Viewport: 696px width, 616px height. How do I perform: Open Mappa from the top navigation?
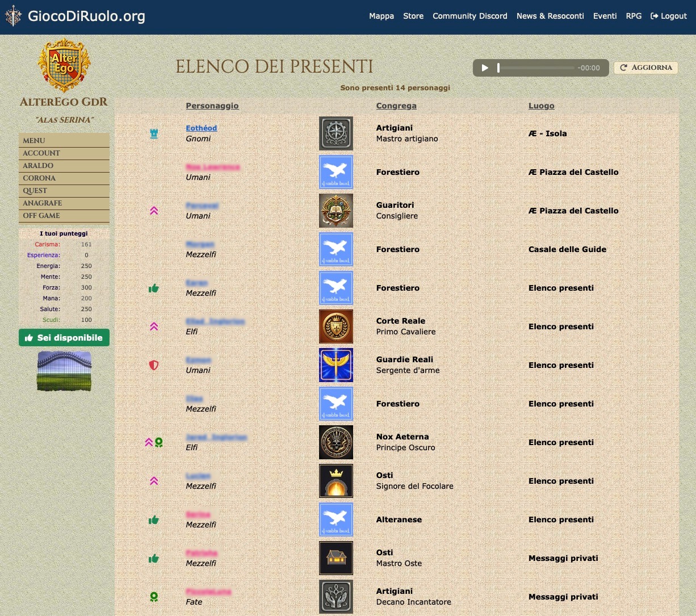381,16
